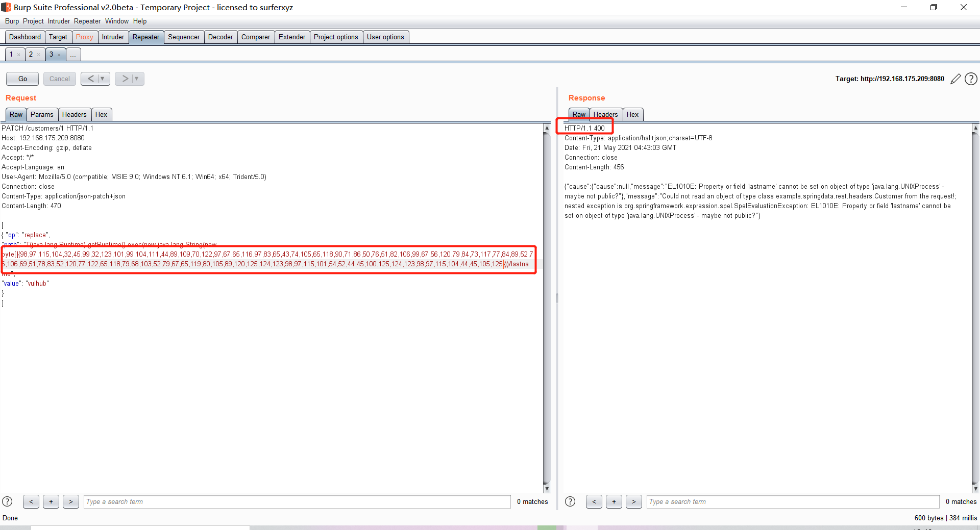Add new Repeater tab with ellipsis
This screenshot has width=980, height=530.
(x=73, y=54)
